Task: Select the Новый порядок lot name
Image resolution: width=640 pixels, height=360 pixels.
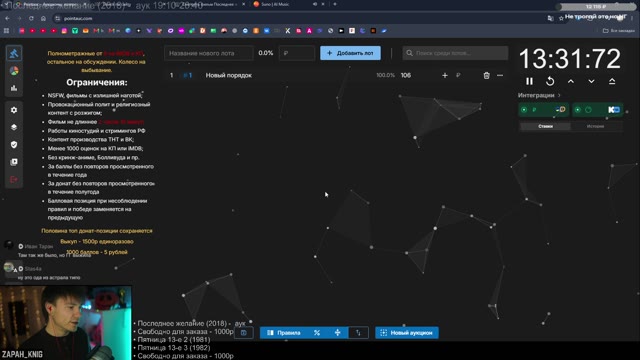Action: click(x=229, y=76)
